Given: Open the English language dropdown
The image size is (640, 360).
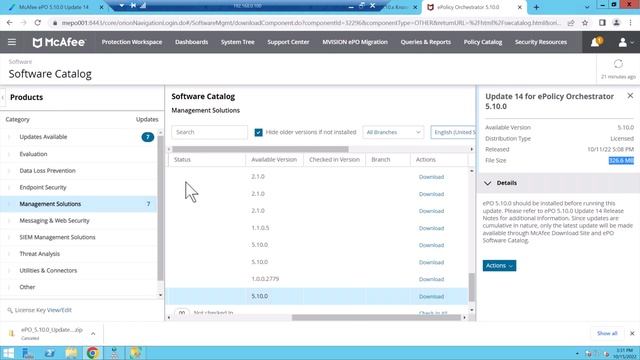Looking at the screenshot, I should pos(453,132).
